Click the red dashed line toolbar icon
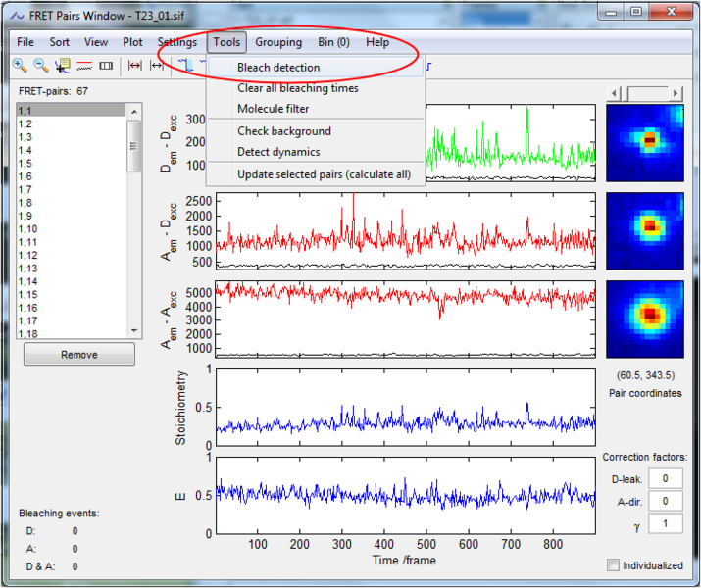 coord(84,66)
